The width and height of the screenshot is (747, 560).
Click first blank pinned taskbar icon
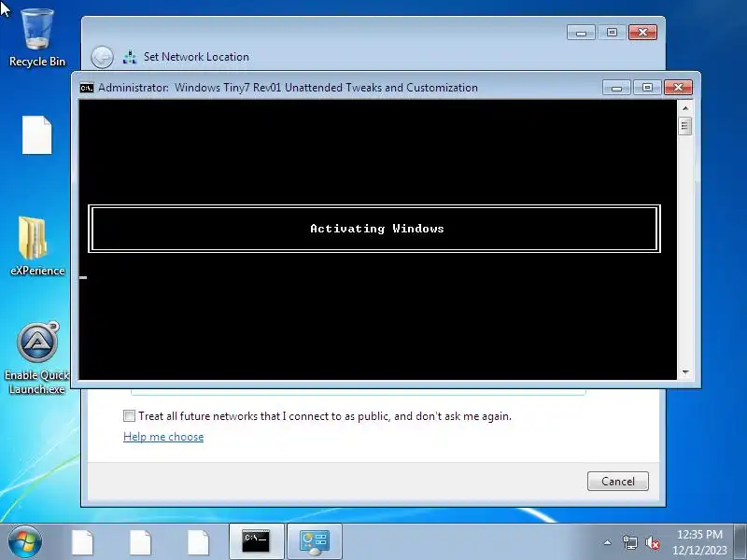[x=82, y=542]
